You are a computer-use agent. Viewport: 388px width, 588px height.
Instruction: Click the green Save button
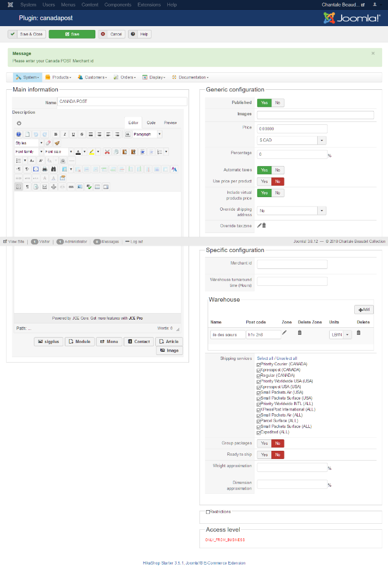(72, 34)
